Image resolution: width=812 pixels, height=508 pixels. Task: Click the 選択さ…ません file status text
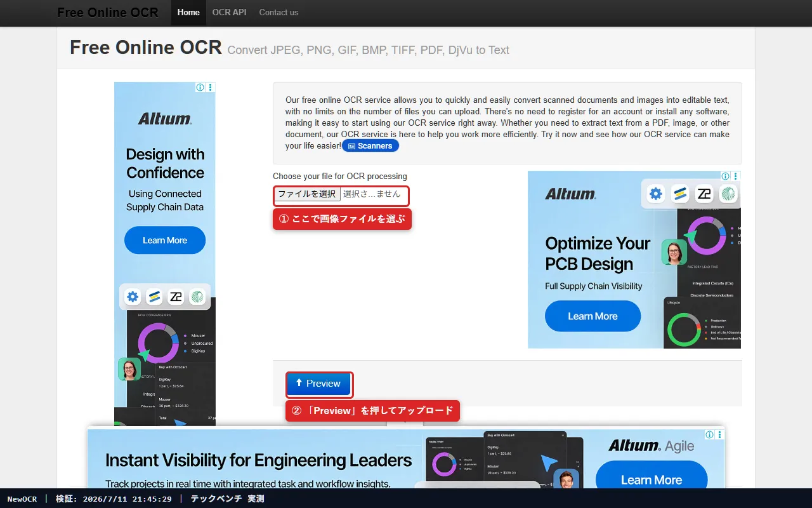tap(372, 194)
